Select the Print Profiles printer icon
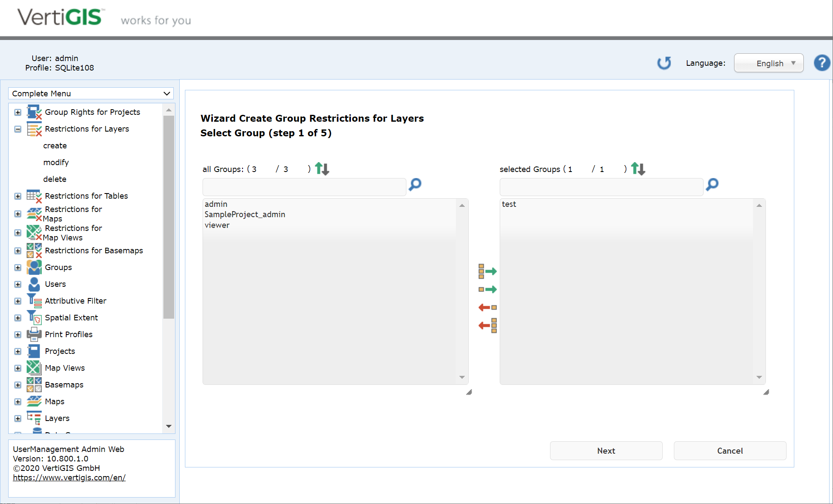Image resolution: width=833 pixels, height=504 pixels. coord(34,334)
